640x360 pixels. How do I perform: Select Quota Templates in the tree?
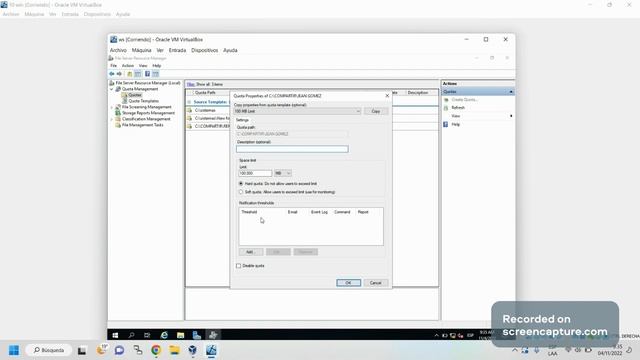coord(143,101)
